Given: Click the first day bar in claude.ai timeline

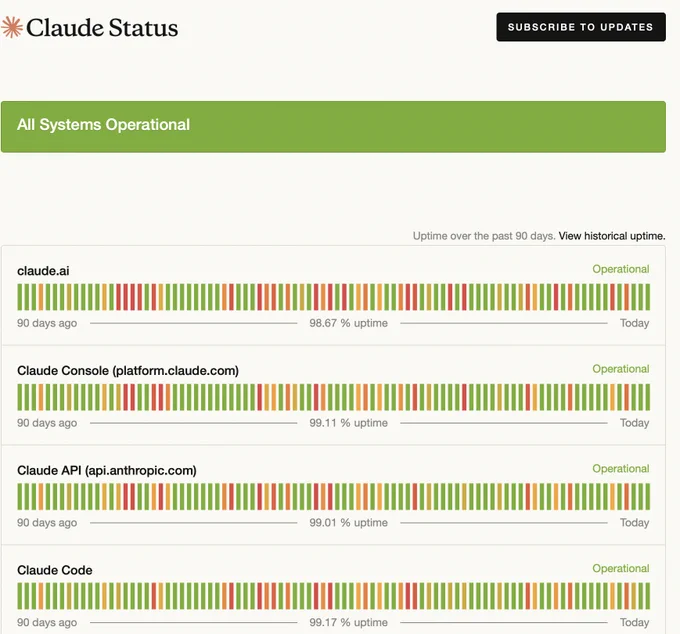Looking at the screenshot, I should pos(20,297).
